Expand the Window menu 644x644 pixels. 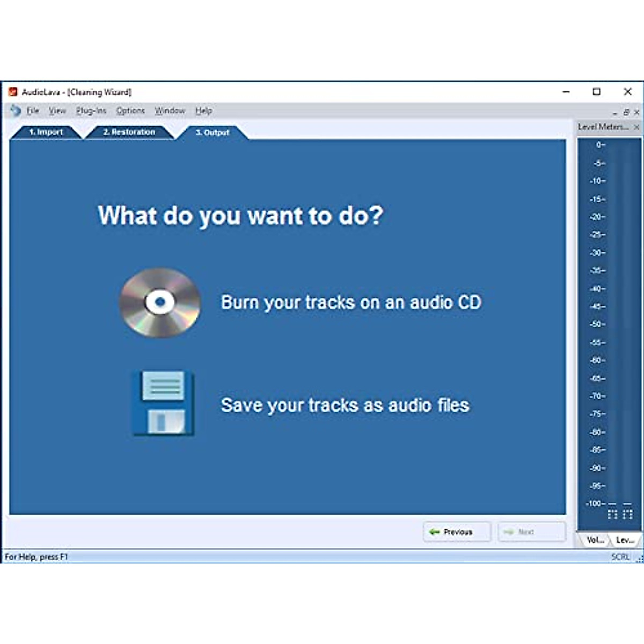[x=170, y=111]
